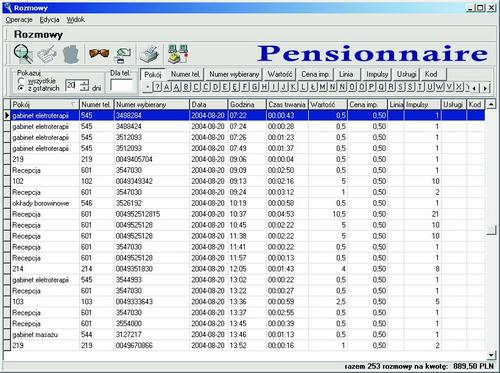Viewport: 500px width, 373px height.
Task: Open the Edycja menu
Action: (x=49, y=20)
